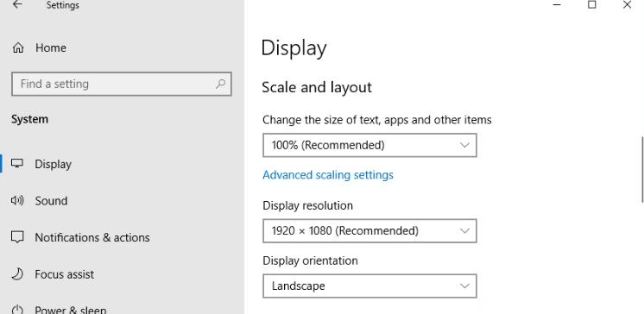Focus the Find a setting box
Screen dimensions: 644x314
click(x=122, y=85)
